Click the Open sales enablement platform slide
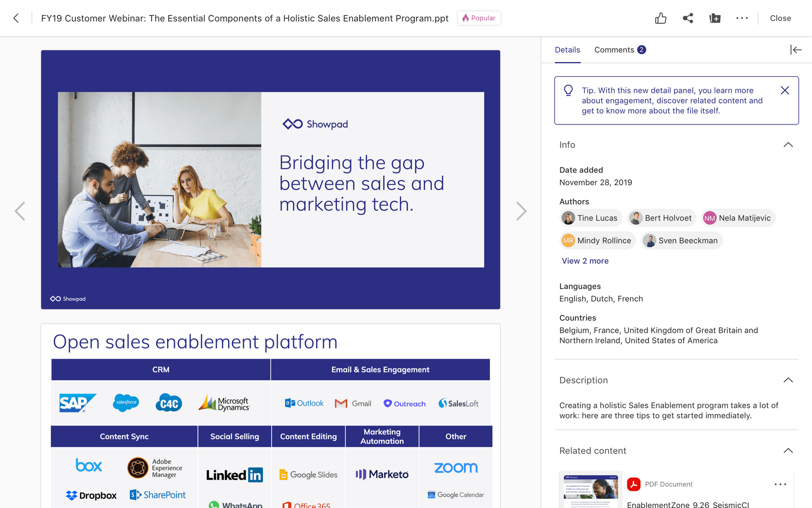Image resolution: width=812 pixels, height=508 pixels. [x=270, y=417]
